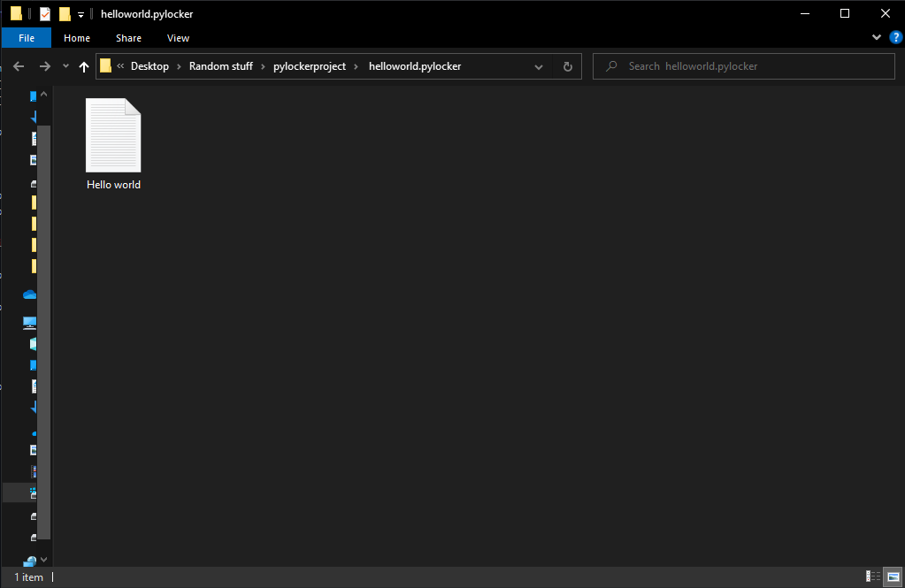
Task: Open the Customize Quick Access Toolbar dropdown
Action: (x=81, y=14)
